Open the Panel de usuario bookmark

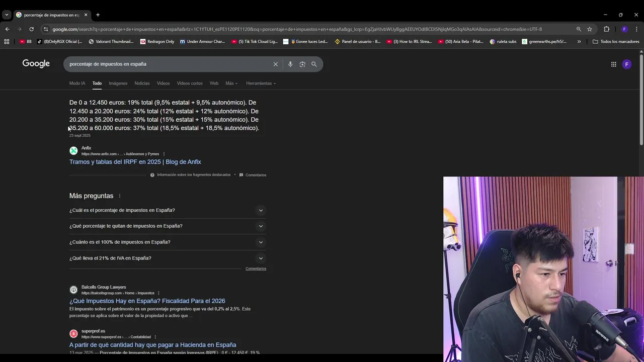357,41
